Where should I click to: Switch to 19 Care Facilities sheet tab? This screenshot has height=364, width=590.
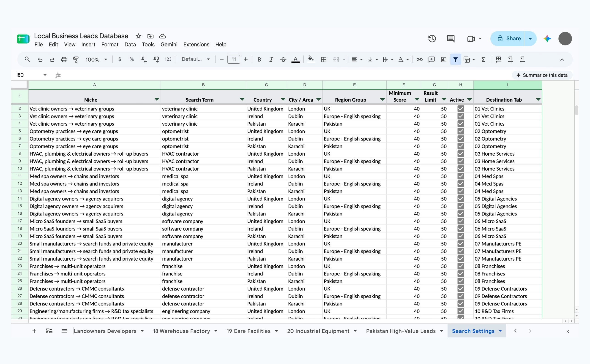pos(249,331)
